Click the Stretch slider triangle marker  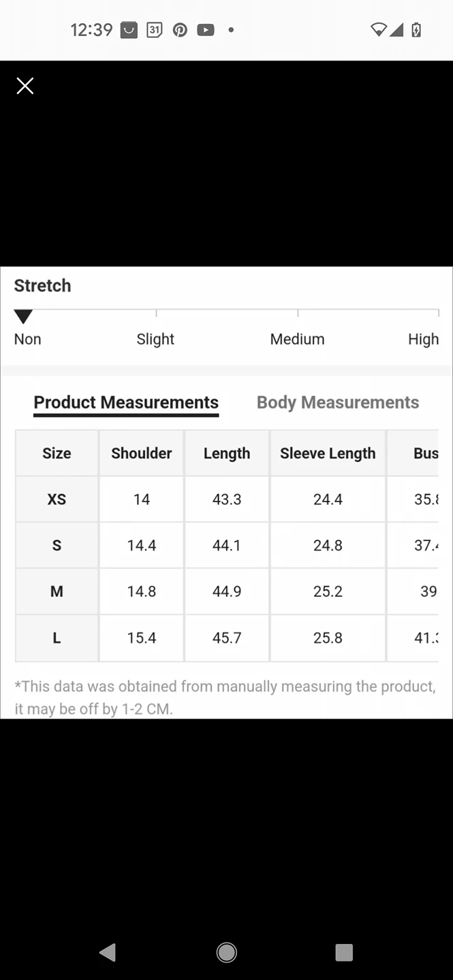23,316
